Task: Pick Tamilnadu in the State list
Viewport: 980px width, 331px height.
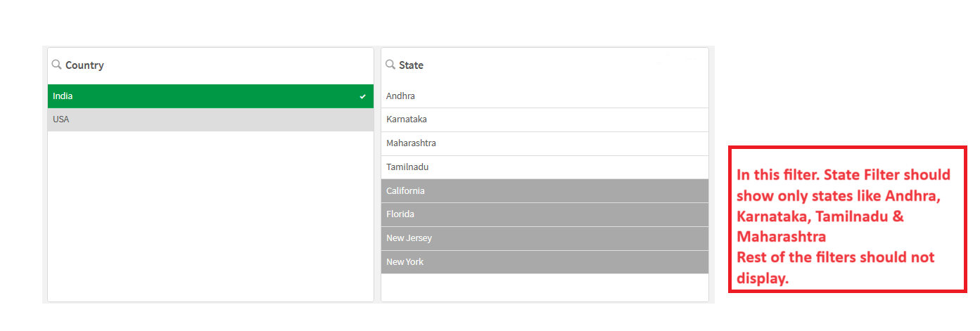Action: click(545, 167)
